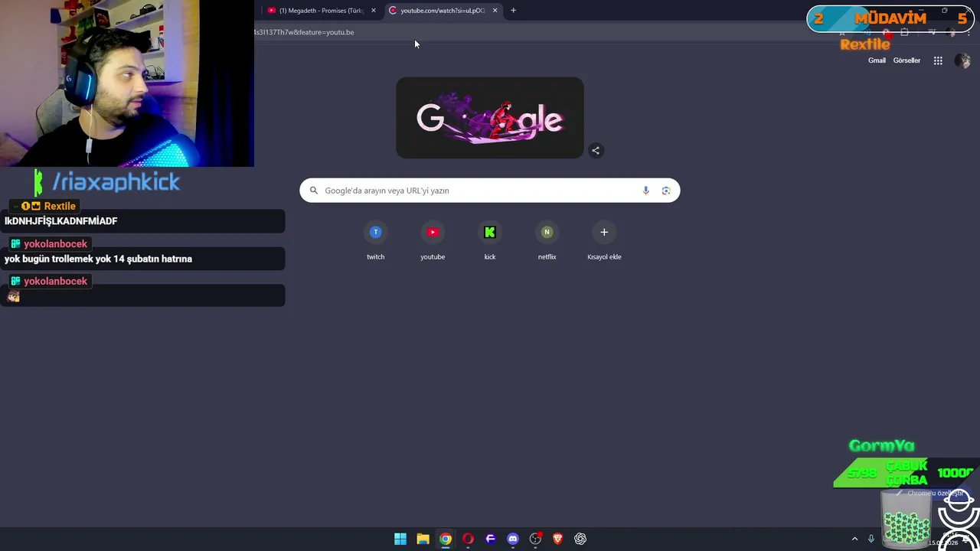Close the youtube.com/watch tab
Image resolution: width=980 pixels, height=551 pixels.
[495, 11]
